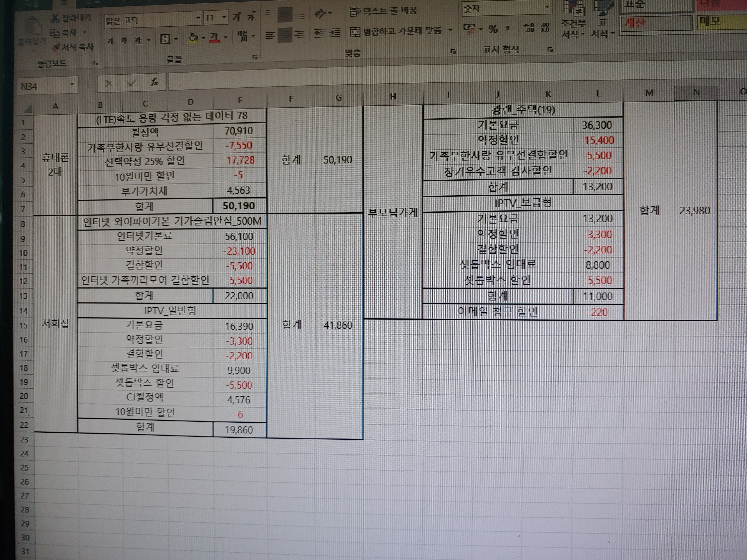Expand the Name Box N34 dropdown arrow
This screenshot has height=560, width=747.
pyautogui.click(x=72, y=84)
